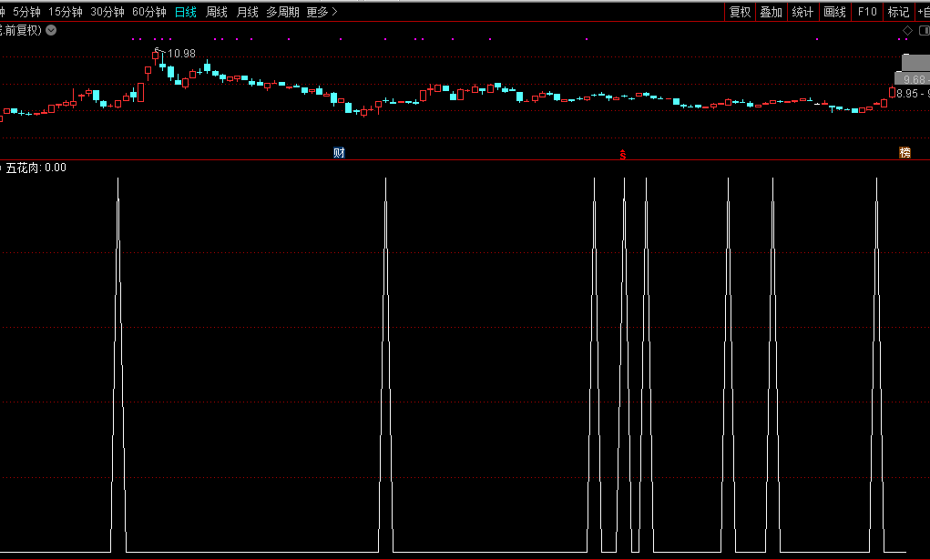Viewport: 930px width, 560px height.
Task: Click the diamond icon above the chart
Action: coord(907,31)
